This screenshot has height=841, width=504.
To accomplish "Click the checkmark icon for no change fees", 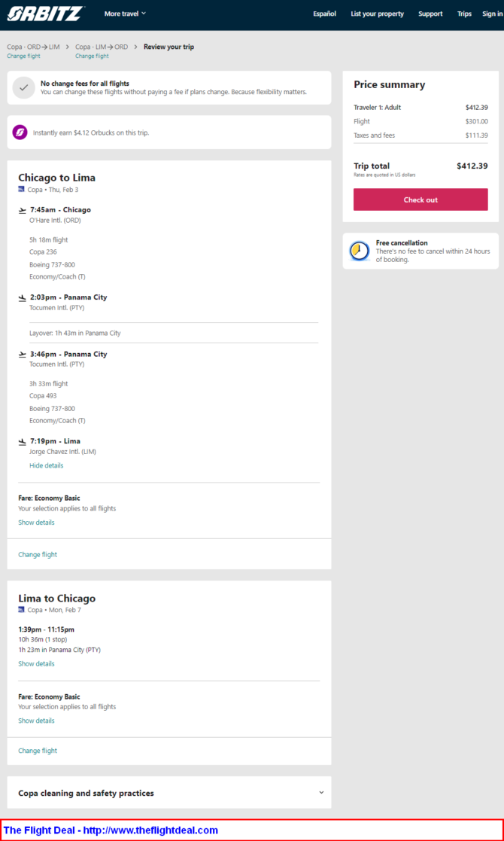I will coord(23,88).
